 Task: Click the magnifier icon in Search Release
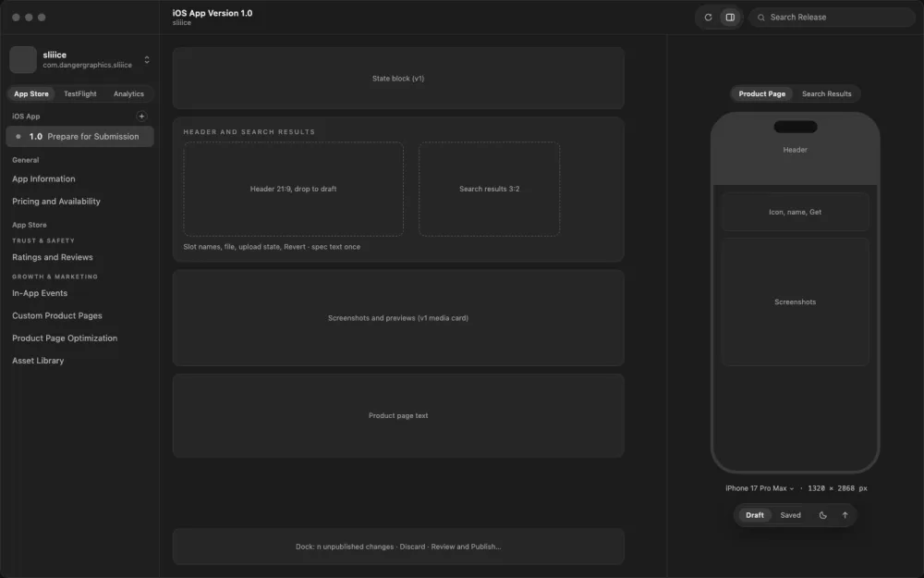760,18
